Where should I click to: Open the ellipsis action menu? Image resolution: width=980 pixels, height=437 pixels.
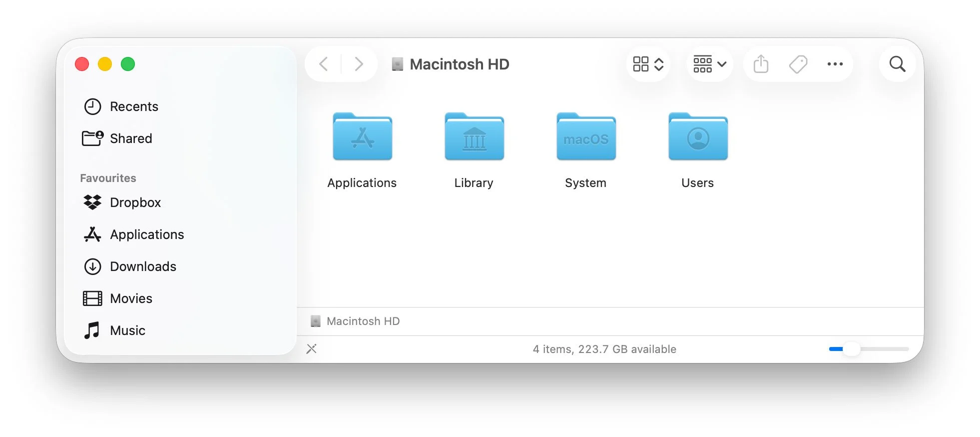pos(835,64)
